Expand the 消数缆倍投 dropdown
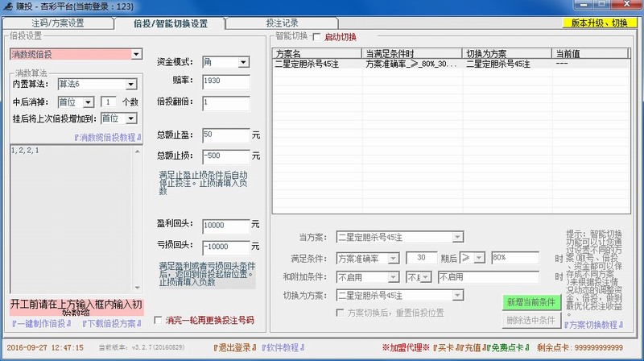644x361 pixels. (75, 54)
